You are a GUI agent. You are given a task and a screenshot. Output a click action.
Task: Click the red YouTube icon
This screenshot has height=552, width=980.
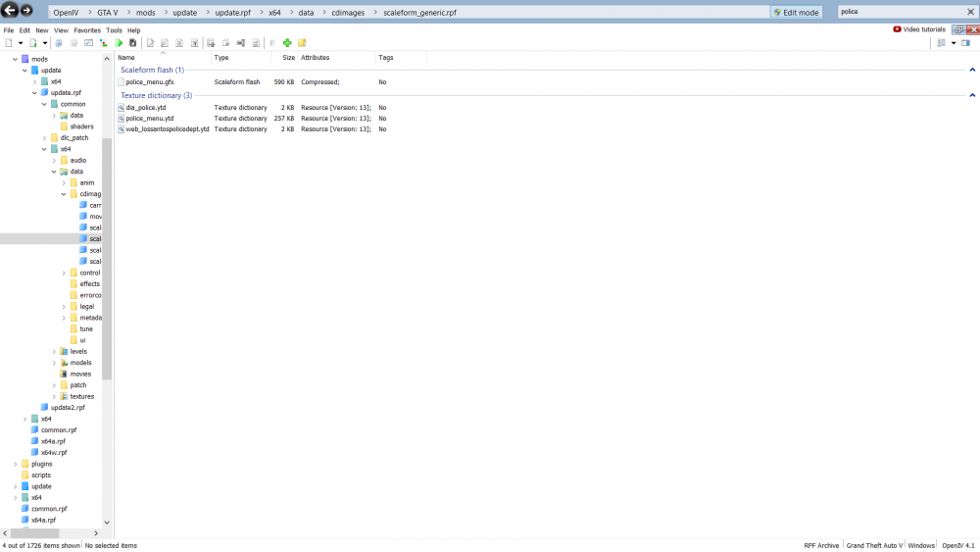(897, 29)
